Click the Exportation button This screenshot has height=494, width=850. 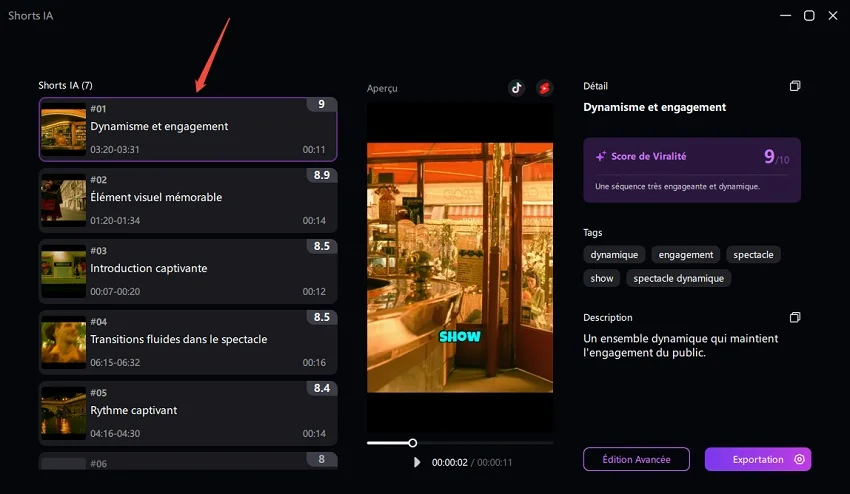757,459
